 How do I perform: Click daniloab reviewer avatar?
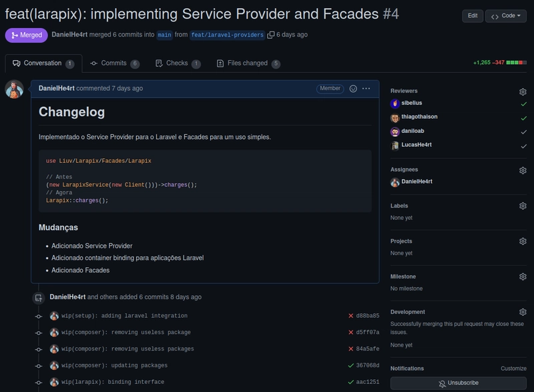coord(395,132)
